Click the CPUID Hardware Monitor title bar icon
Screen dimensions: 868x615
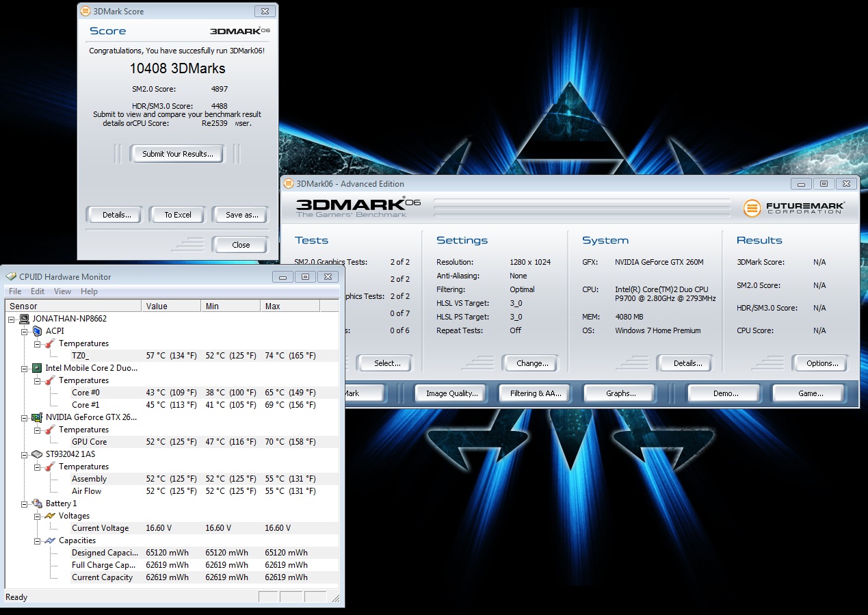(x=12, y=276)
